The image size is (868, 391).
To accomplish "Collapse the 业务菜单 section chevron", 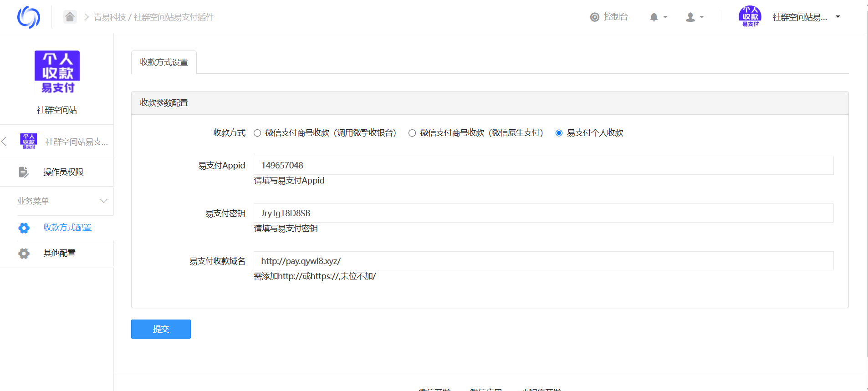I will tap(104, 201).
